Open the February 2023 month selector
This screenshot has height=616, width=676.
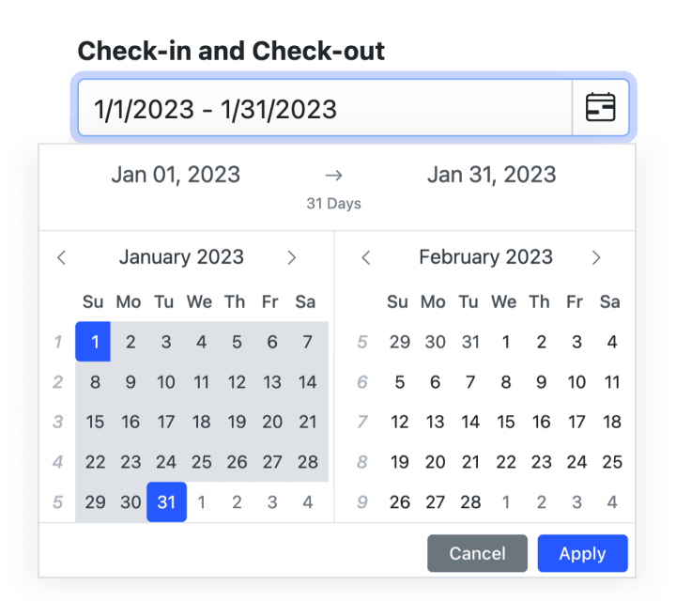(485, 257)
